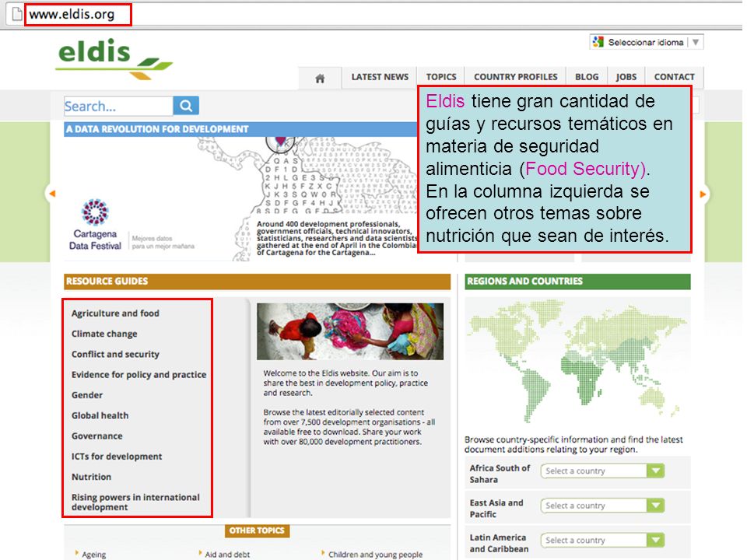Click the page icon beside the URL

point(16,14)
